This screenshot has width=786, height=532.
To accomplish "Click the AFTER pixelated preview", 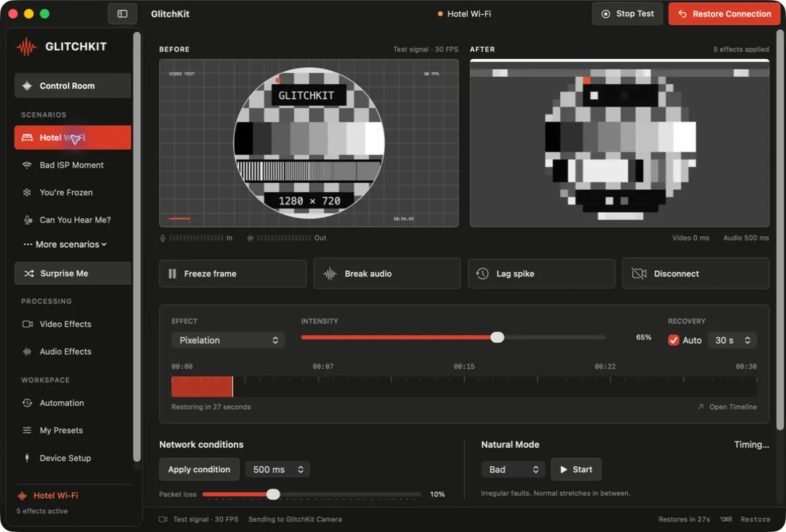I will point(619,143).
